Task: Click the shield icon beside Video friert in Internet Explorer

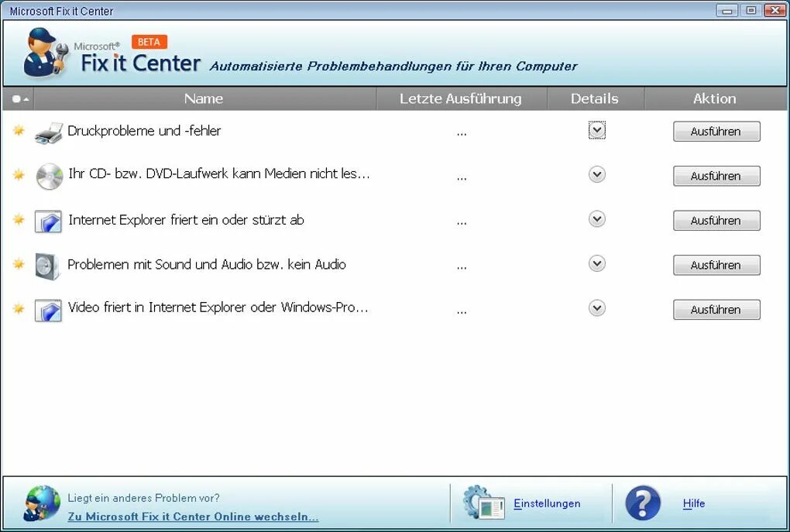Action: point(48,311)
